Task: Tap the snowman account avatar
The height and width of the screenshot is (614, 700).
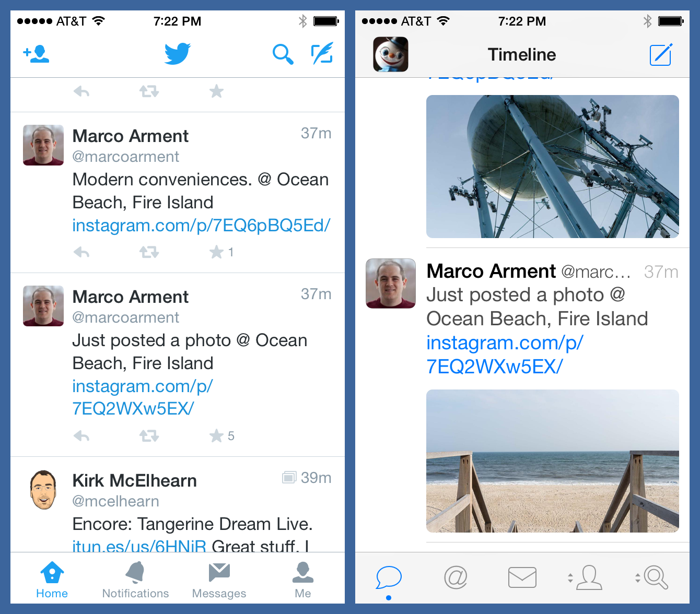Action: click(x=391, y=54)
